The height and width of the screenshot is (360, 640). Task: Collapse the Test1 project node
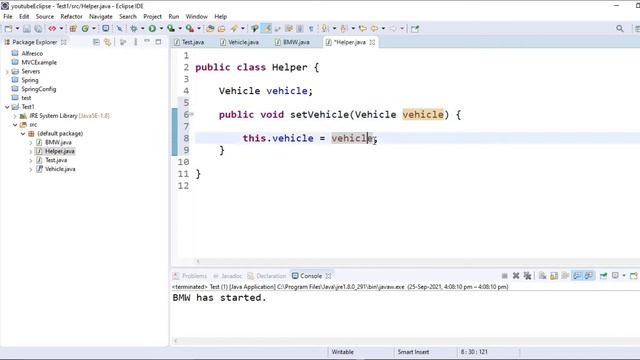click(x=7, y=107)
